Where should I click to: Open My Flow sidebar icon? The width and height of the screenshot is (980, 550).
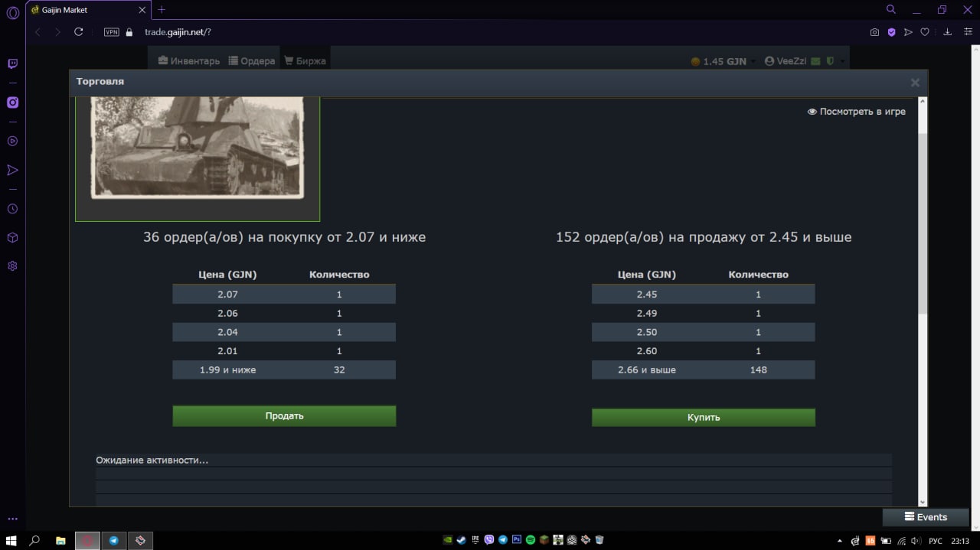click(12, 170)
